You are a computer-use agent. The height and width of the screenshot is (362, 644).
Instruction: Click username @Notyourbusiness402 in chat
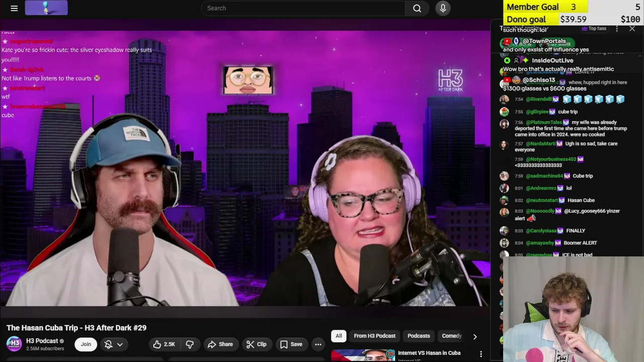click(x=551, y=159)
